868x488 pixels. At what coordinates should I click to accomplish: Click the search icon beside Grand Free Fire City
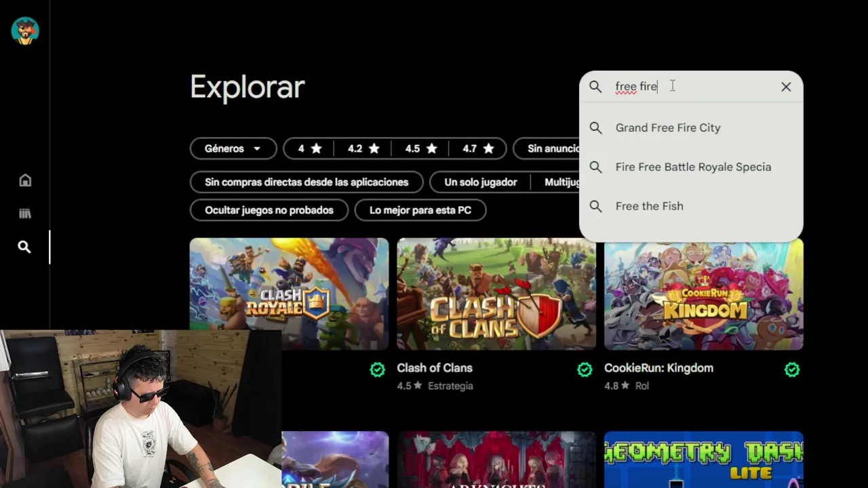[595, 127]
